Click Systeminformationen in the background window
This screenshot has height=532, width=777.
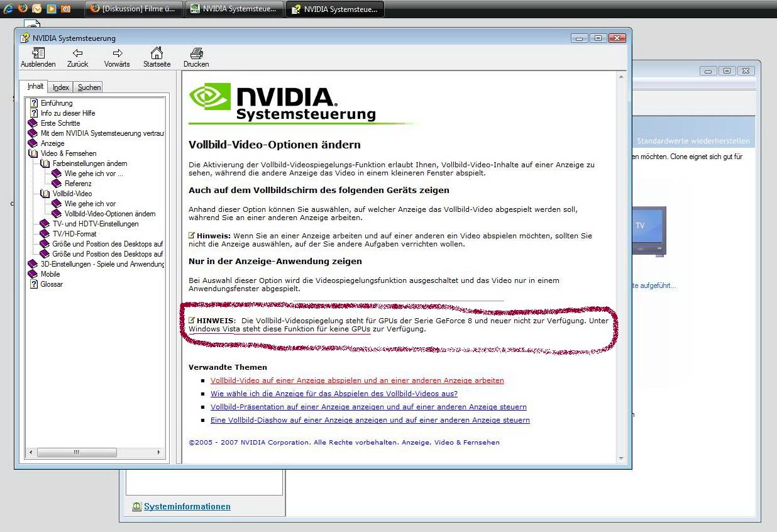tap(187, 506)
